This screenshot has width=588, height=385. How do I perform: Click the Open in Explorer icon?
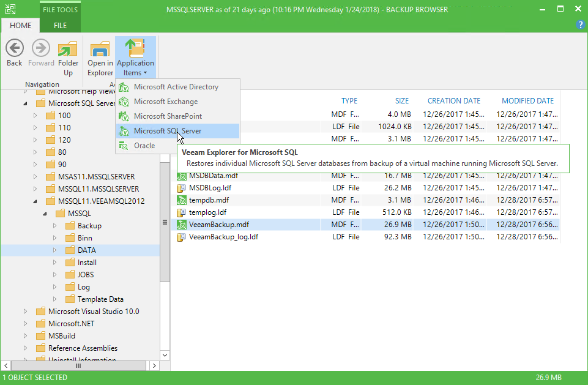click(100, 49)
